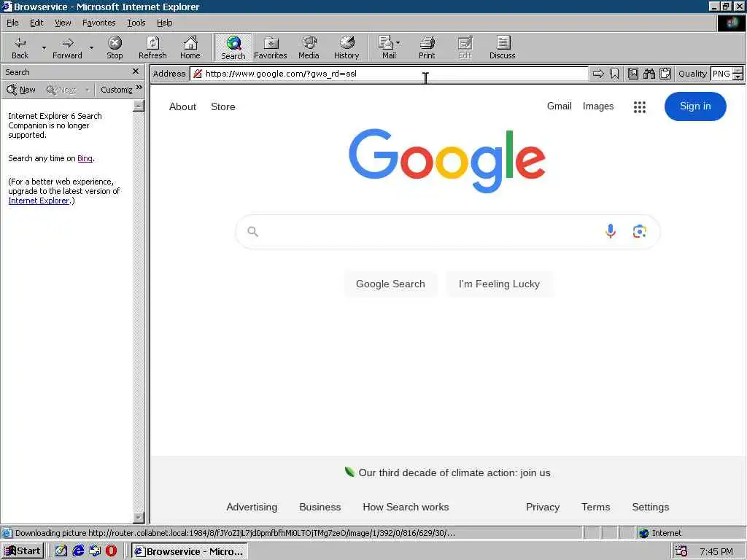
Task: Click the Address bar URL field
Action: [x=390, y=74]
